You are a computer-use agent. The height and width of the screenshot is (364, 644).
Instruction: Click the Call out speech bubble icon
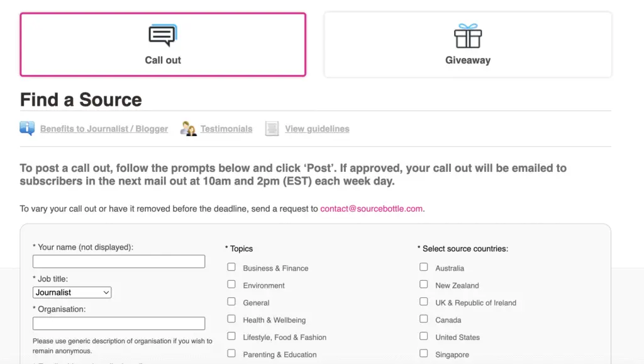[x=163, y=35]
